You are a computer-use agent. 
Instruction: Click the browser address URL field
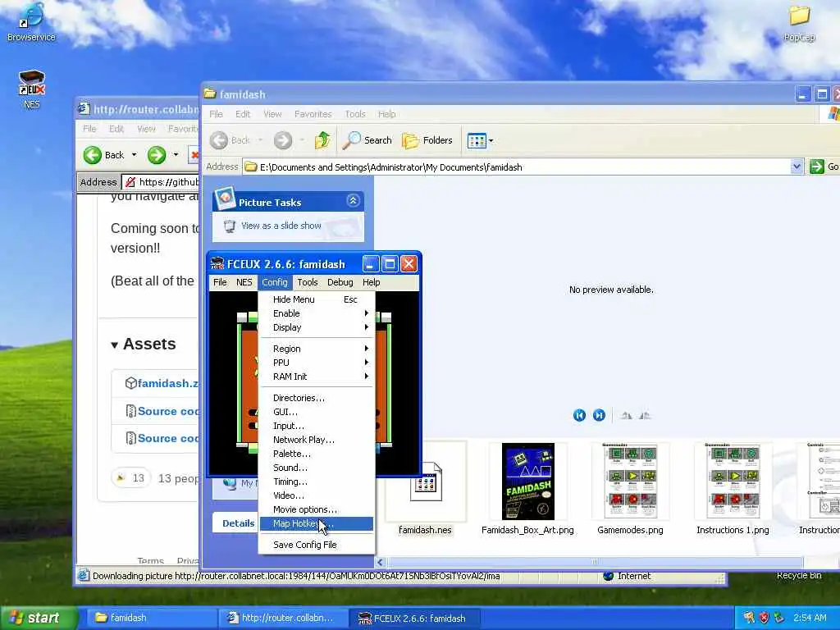click(x=161, y=182)
